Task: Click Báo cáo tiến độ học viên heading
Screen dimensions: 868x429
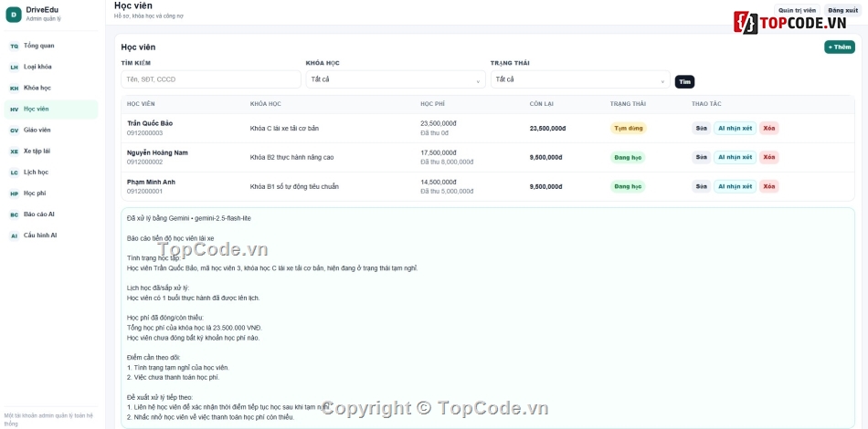Action: pyautogui.click(x=171, y=238)
